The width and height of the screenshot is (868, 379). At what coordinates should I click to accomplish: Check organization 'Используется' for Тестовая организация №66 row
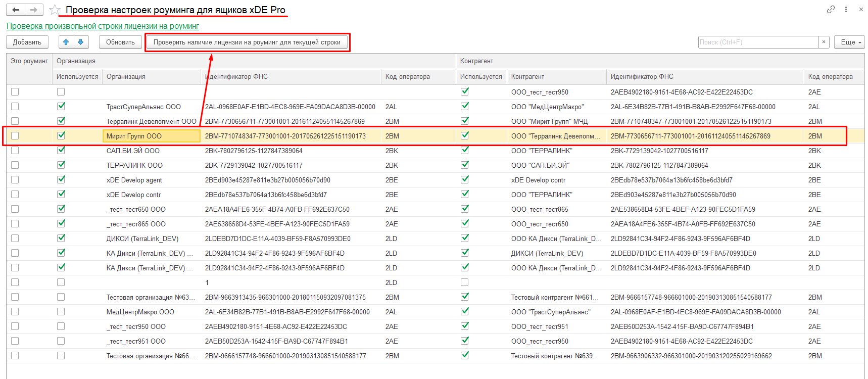tap(61, 356)
